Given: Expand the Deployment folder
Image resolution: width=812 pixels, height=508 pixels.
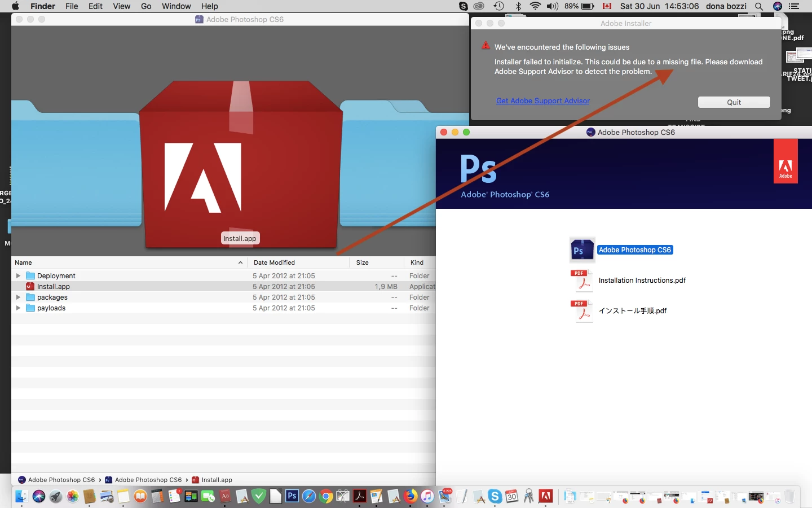Looking at the screenshot, I should point(19,276).
